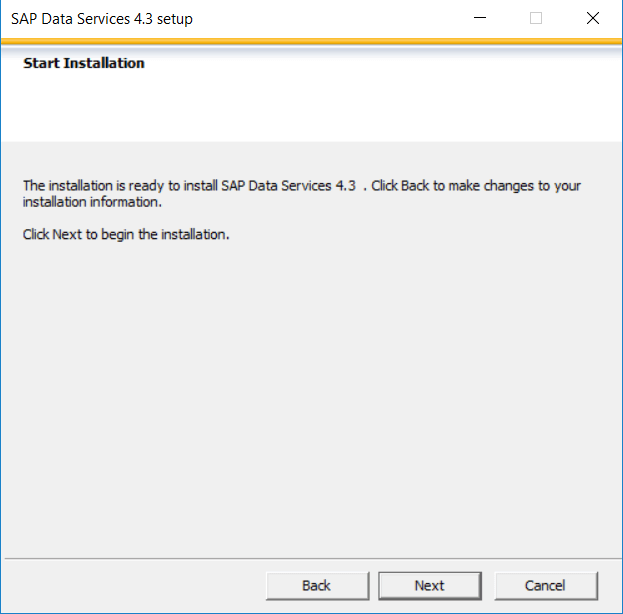This screenshot has height=614, width=623.
Task: Click the word 'setup' in the window title
Action: [x=174, y=19]
